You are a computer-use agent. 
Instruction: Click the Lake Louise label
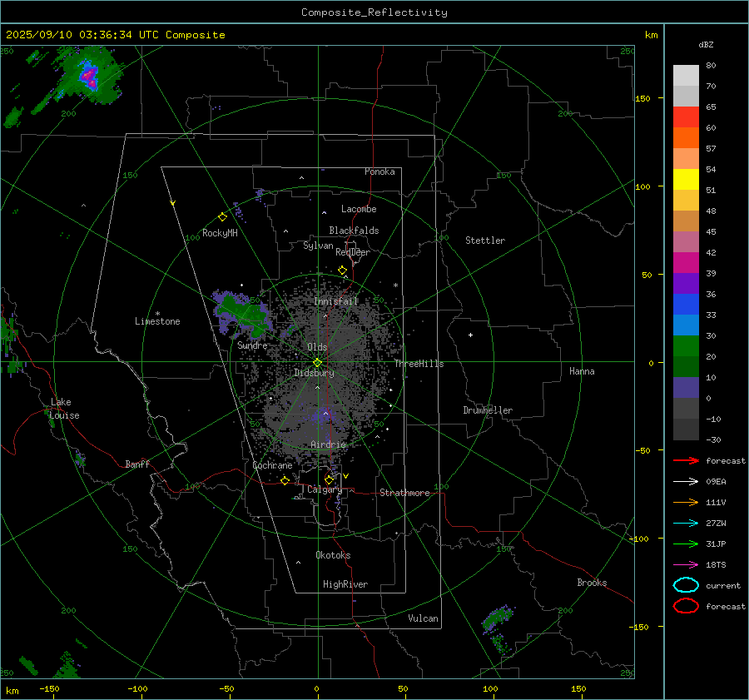[x=65, y=409]
